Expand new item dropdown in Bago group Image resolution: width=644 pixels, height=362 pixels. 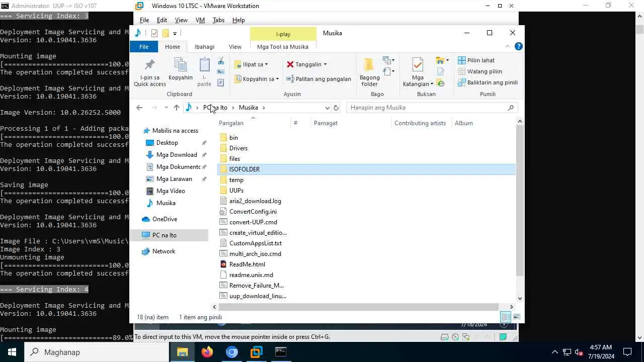click(392, 60)
